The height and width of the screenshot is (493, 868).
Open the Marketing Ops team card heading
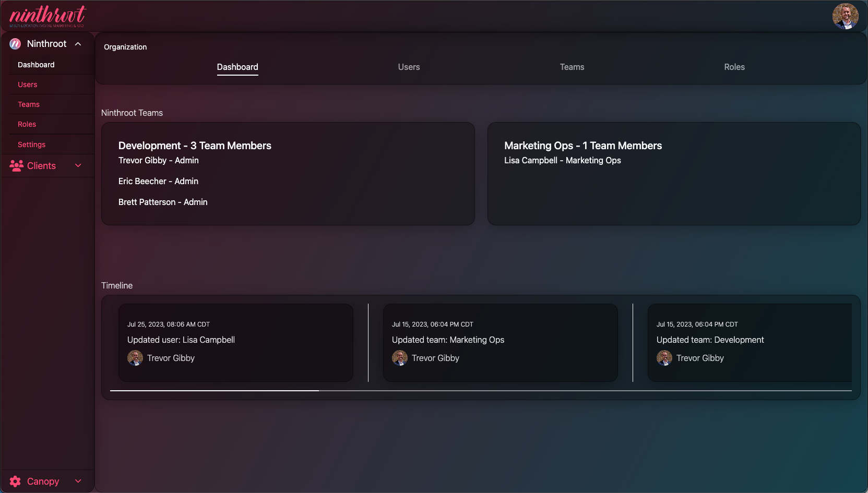coord(583,146)
